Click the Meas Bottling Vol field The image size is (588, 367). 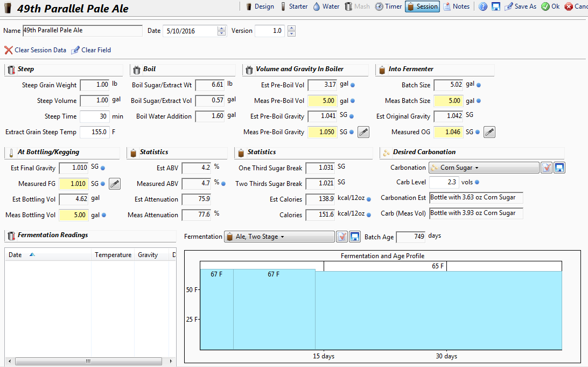(74, 215)
